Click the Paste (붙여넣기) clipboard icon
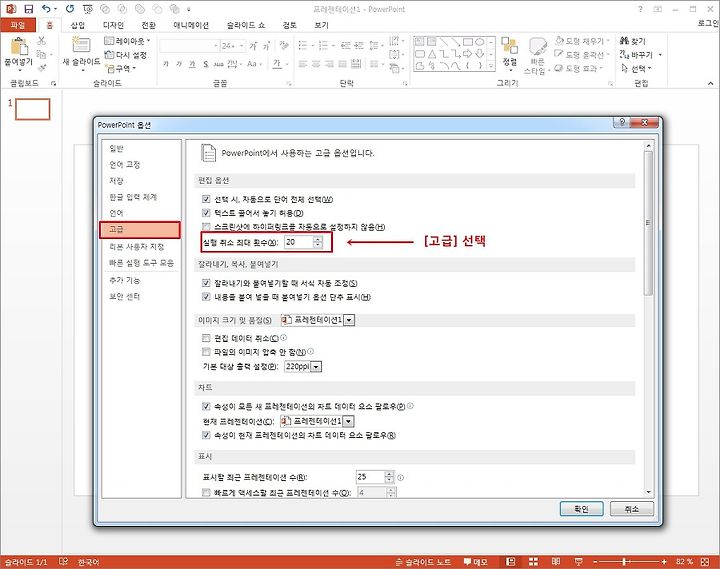This screenshot has height=569, width=720. (19, 47)
